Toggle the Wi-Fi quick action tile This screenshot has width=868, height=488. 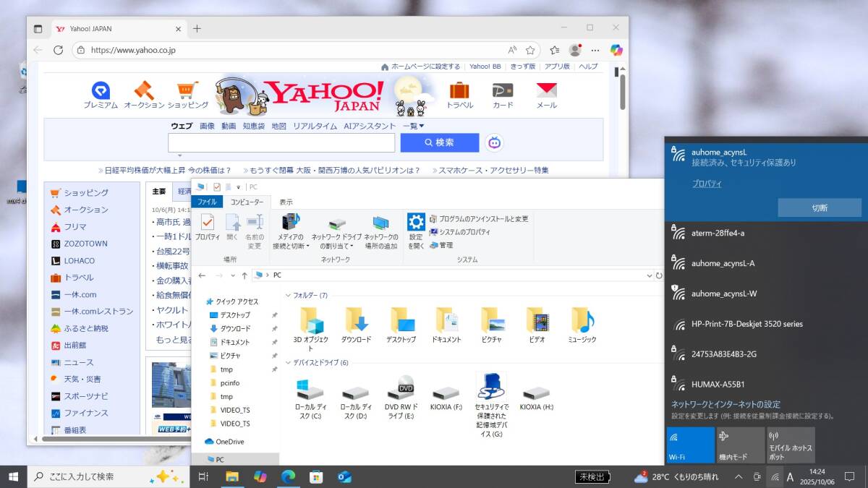(x=690, y=445)
